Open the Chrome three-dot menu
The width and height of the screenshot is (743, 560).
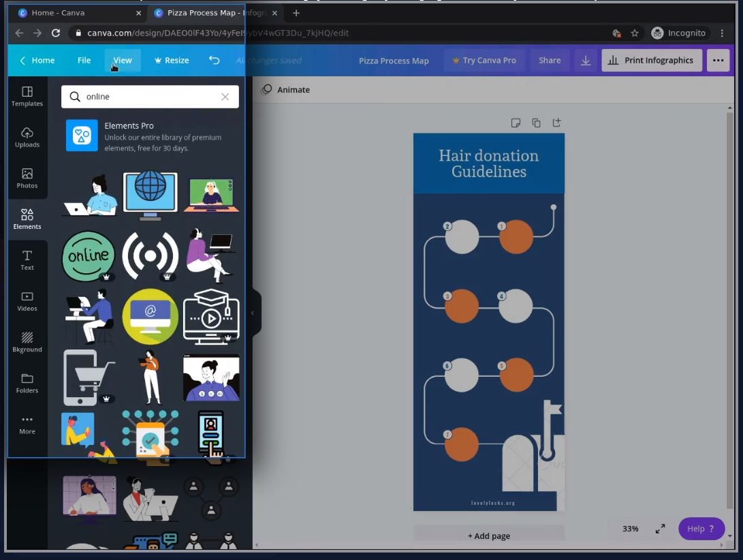[x=722, y=33]
